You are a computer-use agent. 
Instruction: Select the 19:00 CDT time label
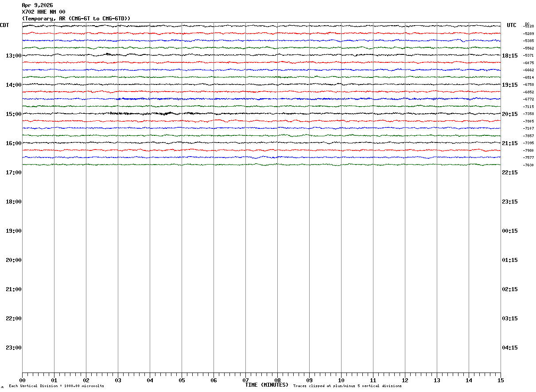pyautogui.click(x=14, y=231)
